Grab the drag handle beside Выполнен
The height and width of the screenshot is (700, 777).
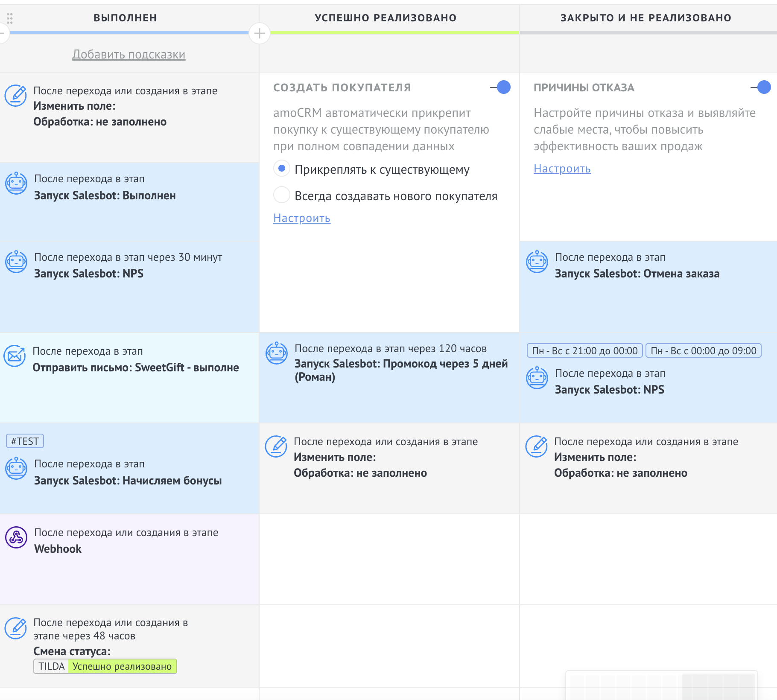(x=9, y=18)
